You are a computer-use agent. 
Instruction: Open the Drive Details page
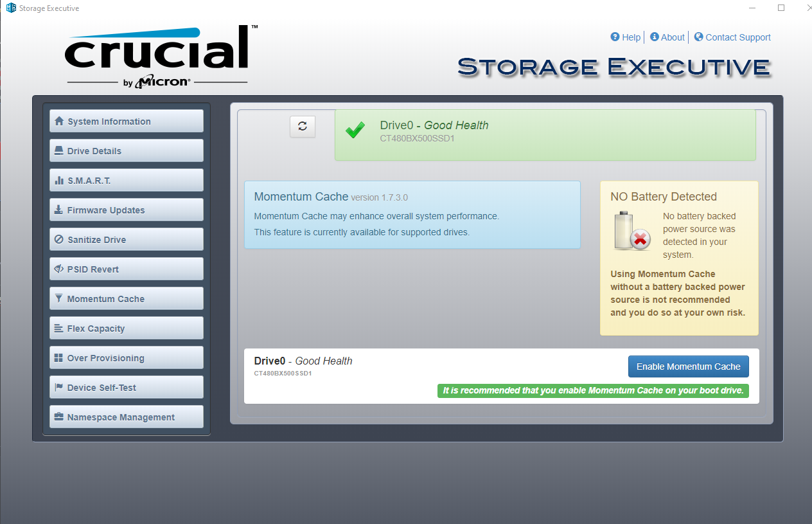[x=127, y=150]
